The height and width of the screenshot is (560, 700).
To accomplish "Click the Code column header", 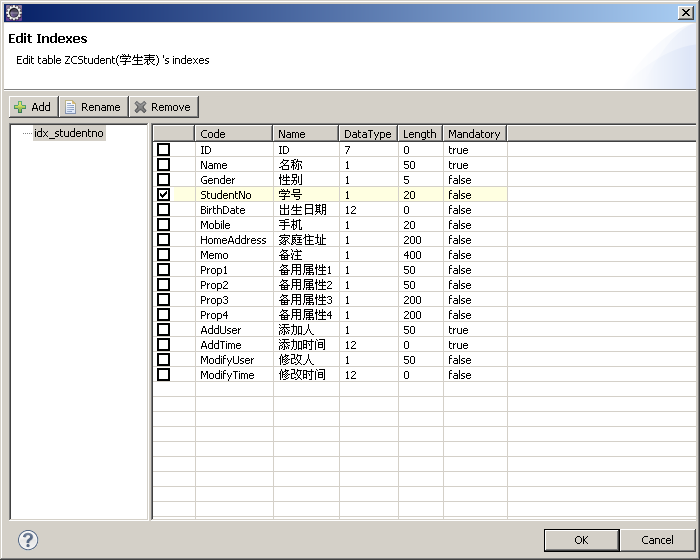I will (x=233, y=133).
